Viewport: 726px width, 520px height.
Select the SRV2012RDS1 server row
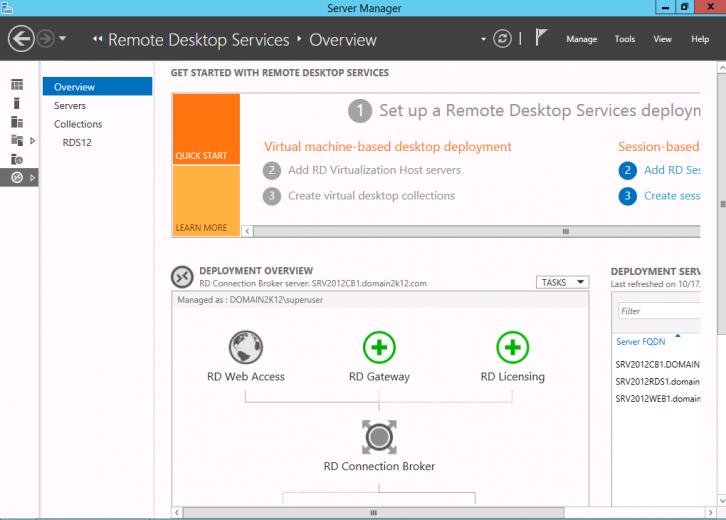[x=657, y=382]
